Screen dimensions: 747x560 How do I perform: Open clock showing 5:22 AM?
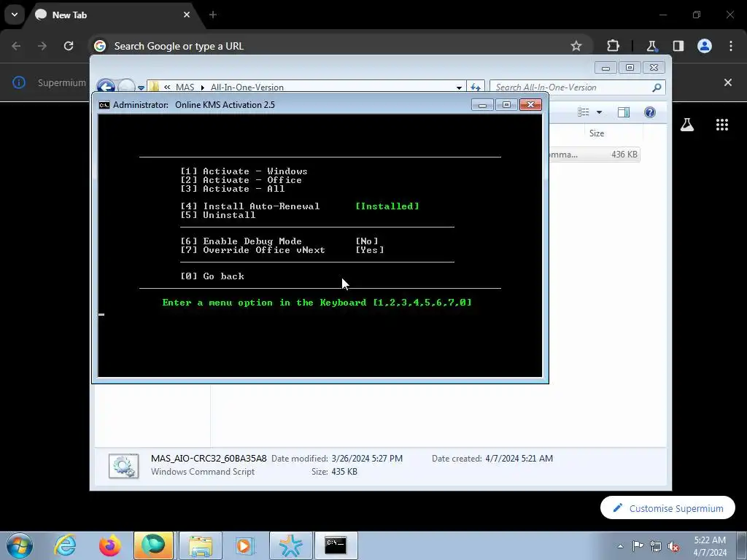pyautogui.click(x=710, y=546)
